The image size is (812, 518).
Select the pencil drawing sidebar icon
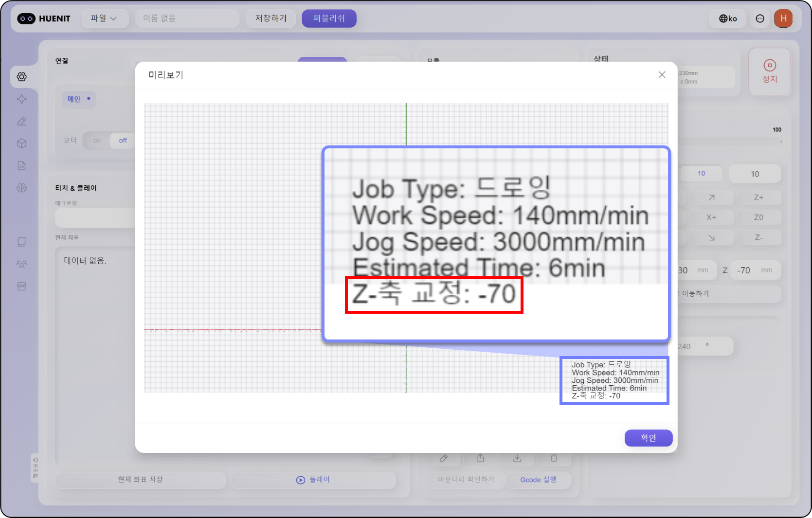pyautogui.click(x=22, y=122)
